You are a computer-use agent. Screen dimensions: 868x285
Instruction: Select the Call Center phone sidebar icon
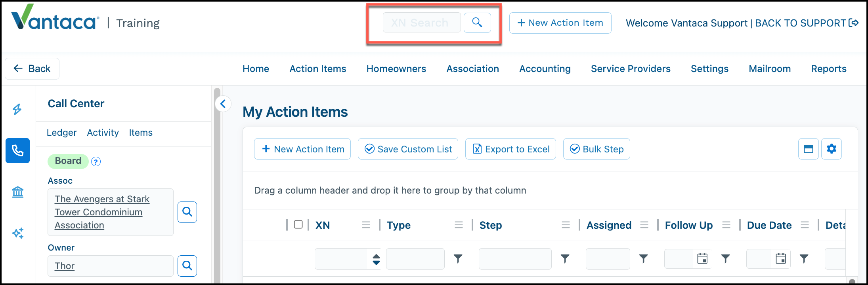click(17, 150)
